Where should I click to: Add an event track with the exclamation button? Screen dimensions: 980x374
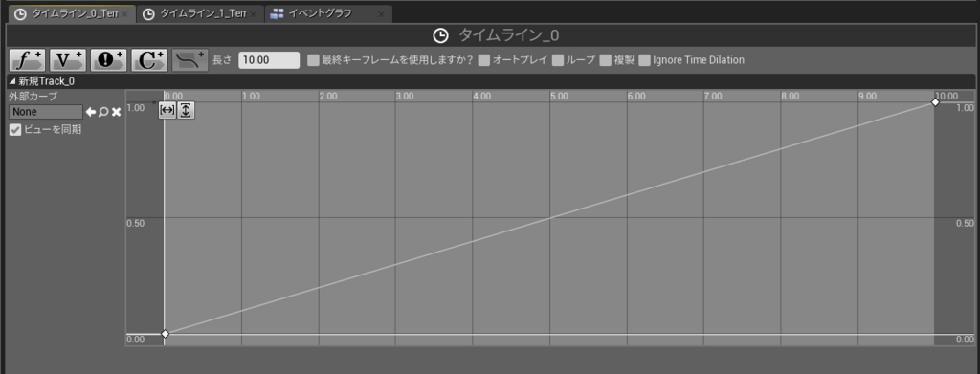coord(108,60)
